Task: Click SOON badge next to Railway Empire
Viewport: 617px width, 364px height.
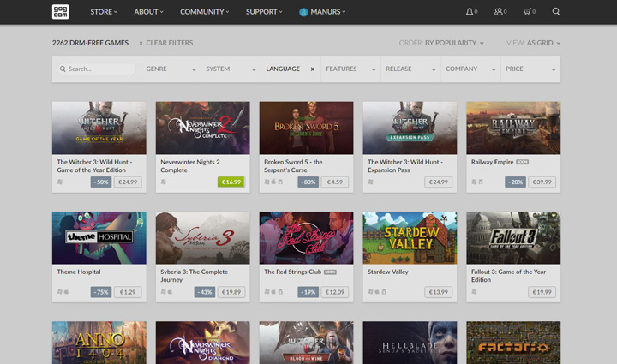Action: coord(522,162)
